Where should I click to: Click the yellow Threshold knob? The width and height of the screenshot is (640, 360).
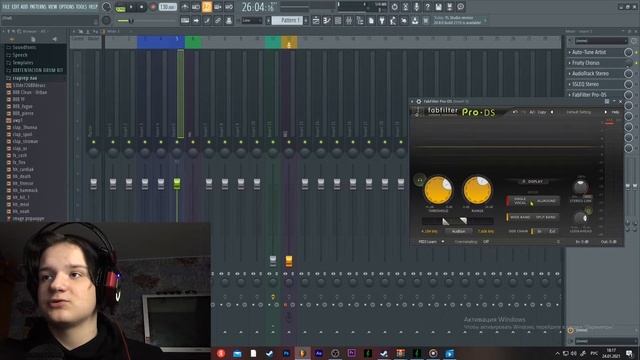click(x=438, y=190)
